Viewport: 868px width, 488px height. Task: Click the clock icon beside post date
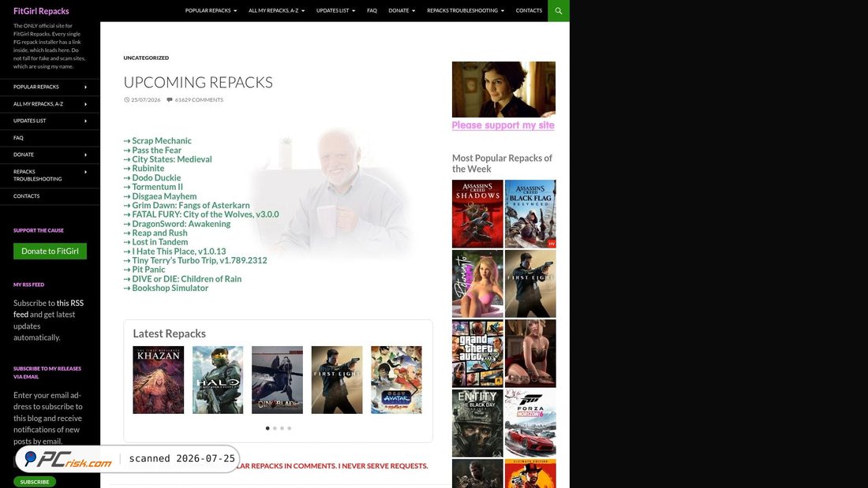click(127, 100)
